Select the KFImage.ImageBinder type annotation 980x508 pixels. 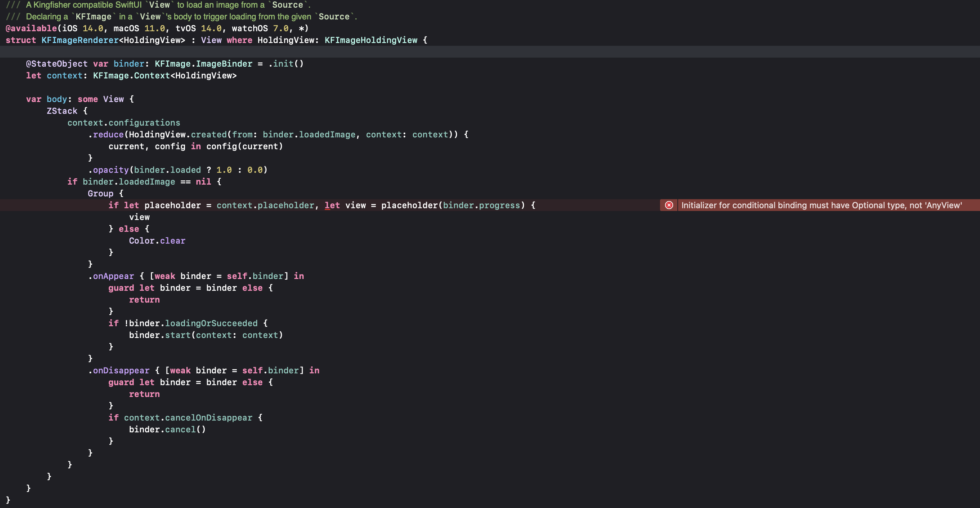coord(203,63)
